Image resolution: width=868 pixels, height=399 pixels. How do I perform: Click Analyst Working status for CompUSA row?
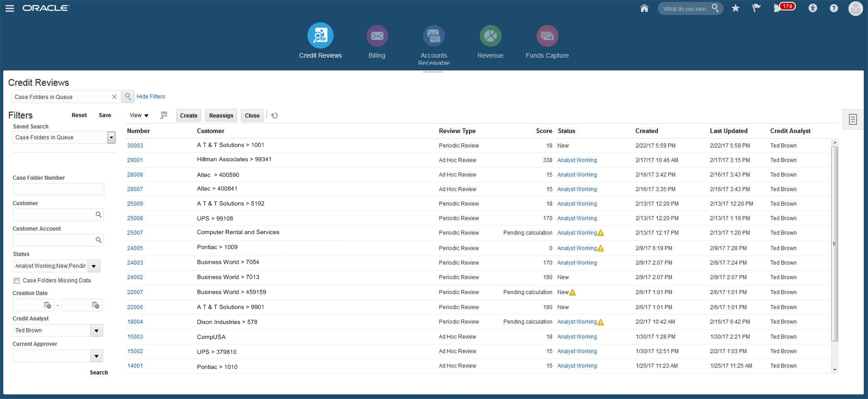[577, 337]
